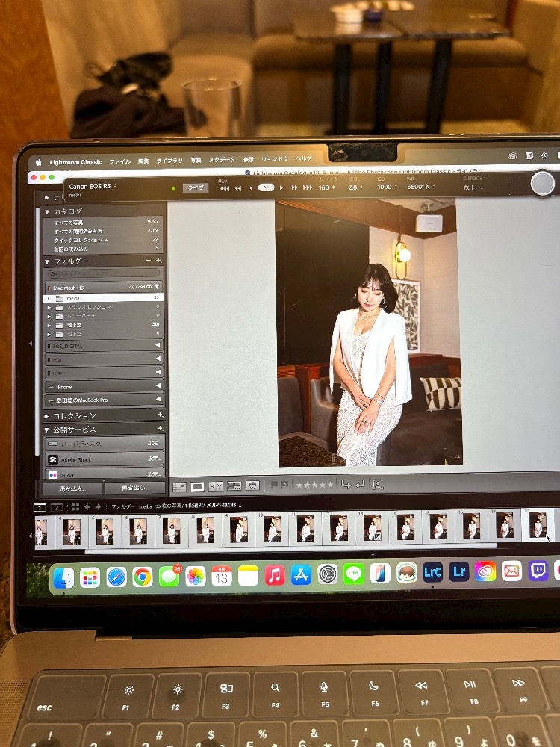Open the ファイル menu
560x747 pixels.
[x=119, y=161]
